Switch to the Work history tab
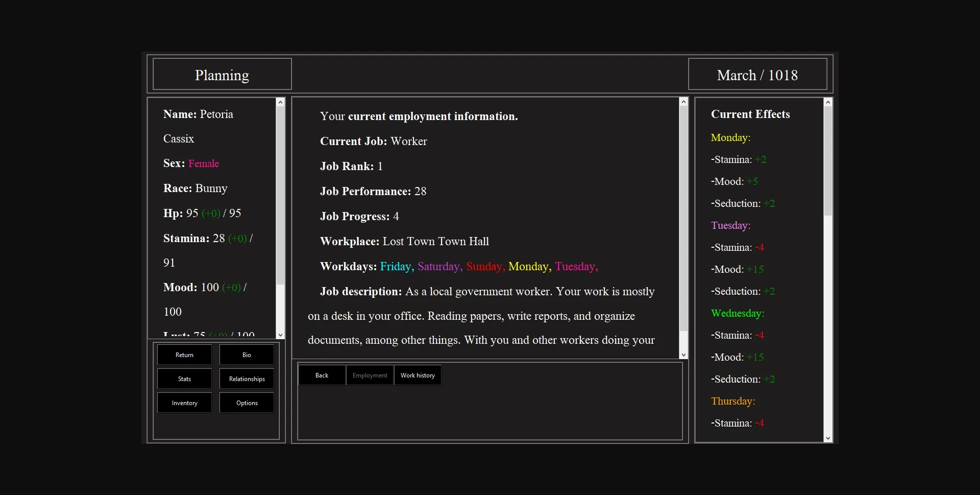Viewport: 980px width, 495px height. click(x=418, y=374)
